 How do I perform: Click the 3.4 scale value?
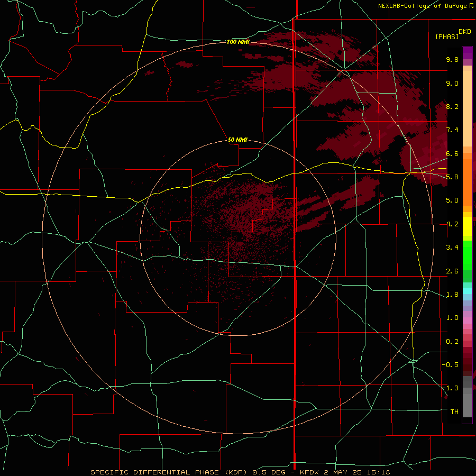[452, 248]
